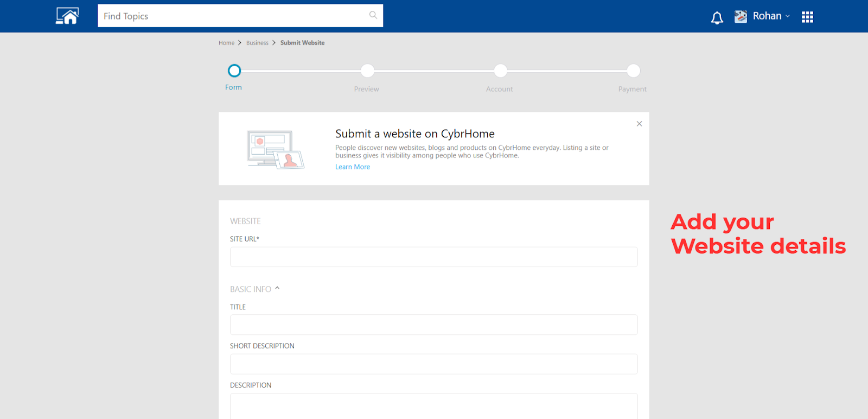Open the apps grid menu
Screen dimensions: 868x419
(x=807, y=17)
